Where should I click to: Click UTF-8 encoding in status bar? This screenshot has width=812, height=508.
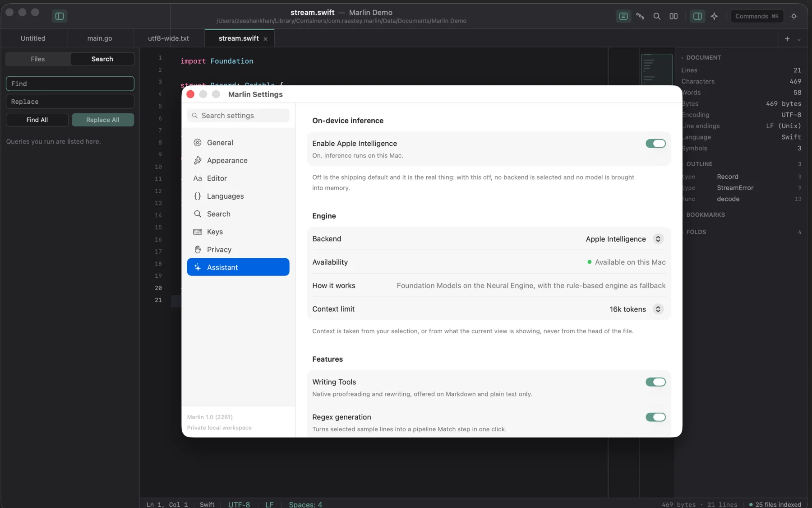(239, 504)
